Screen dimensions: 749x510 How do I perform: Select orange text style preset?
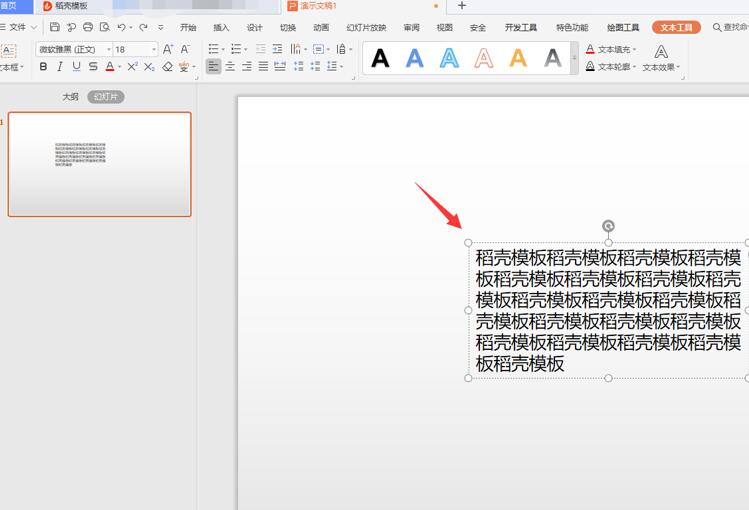point(518,58)
